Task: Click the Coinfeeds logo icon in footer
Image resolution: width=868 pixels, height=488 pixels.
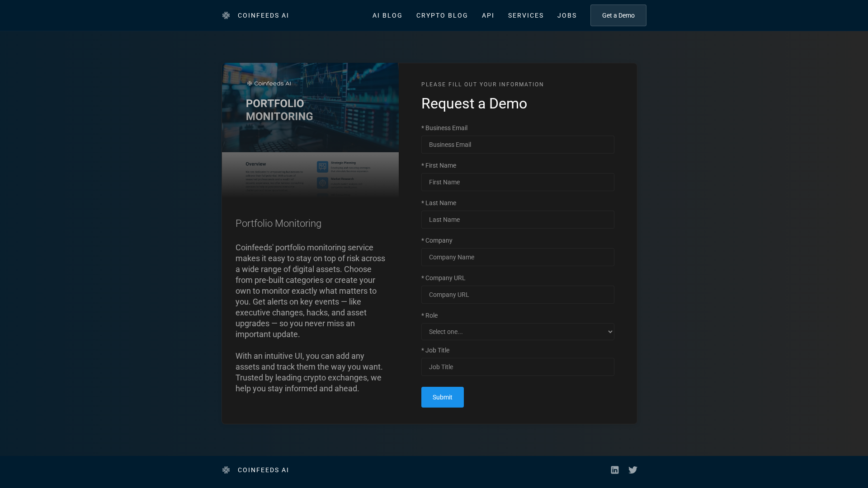Action: [x=226, y=470]
